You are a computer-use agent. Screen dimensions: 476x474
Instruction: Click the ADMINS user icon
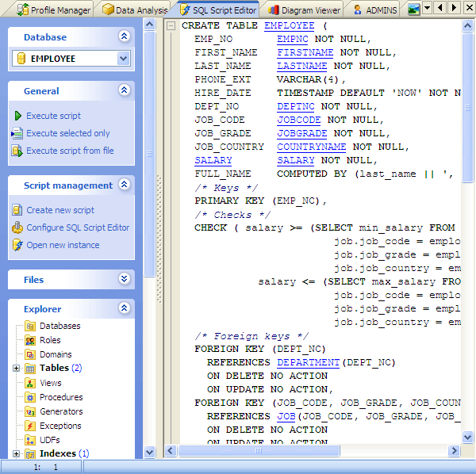358,10
